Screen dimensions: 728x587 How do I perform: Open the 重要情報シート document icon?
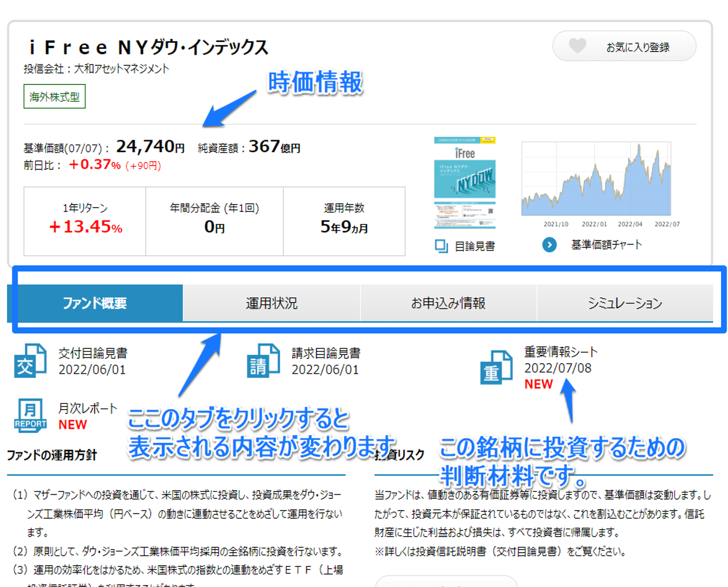[x=497, y=367]
